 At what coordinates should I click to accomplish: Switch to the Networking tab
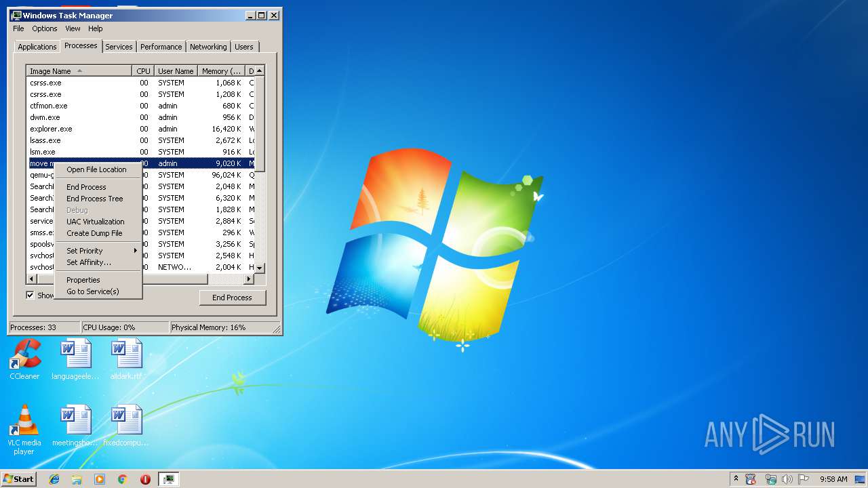coord(208,47)
